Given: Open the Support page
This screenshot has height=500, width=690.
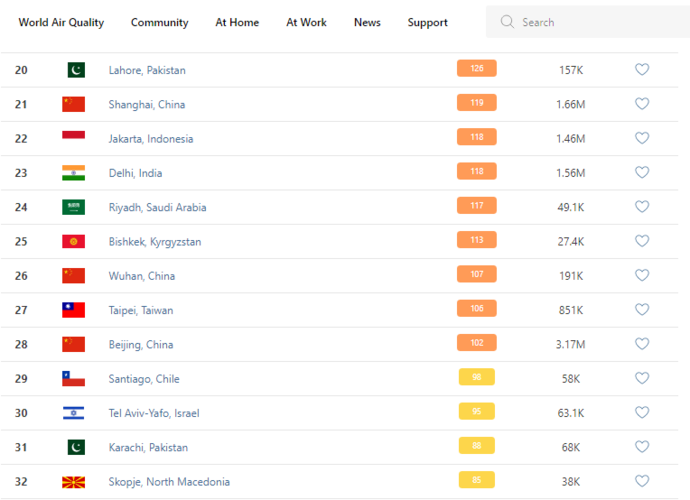Looking at the screenshot, I should (427, 22).
